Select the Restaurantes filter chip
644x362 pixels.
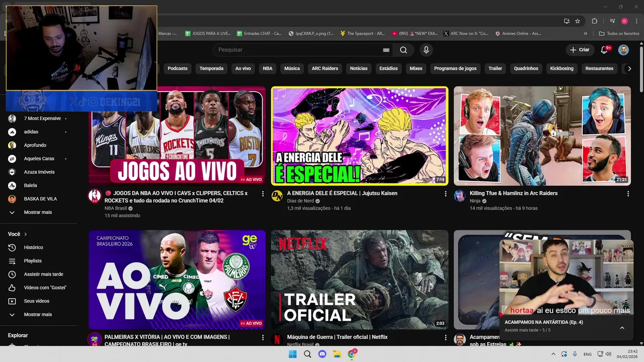click(599, 68)
